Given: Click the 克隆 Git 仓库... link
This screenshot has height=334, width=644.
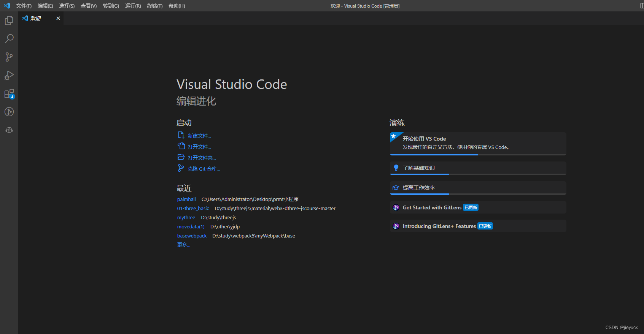Looking at the screenshot, I should click(x=204, y=169).
